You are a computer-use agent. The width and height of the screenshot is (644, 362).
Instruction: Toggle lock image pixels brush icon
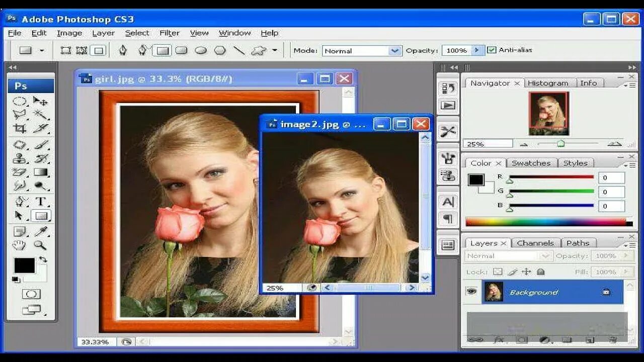[x=512, y=271]
